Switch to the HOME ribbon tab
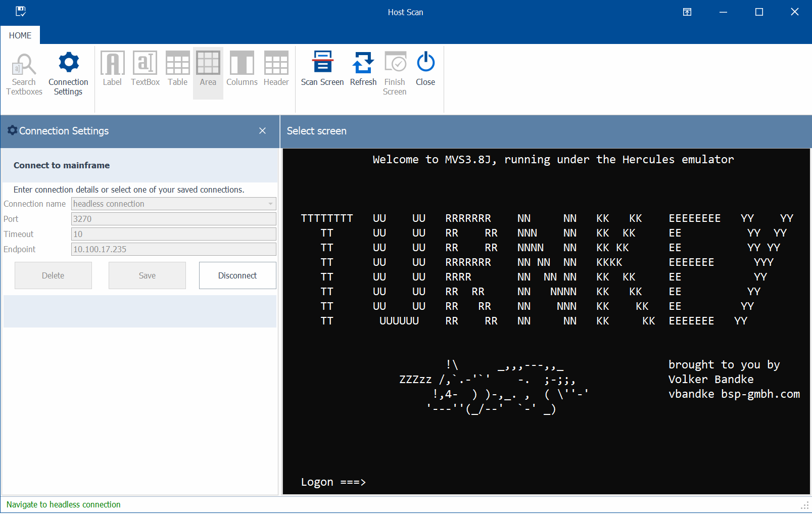This screenshot has height=514, width=812. pyautogui.click(x=20, y=35)
